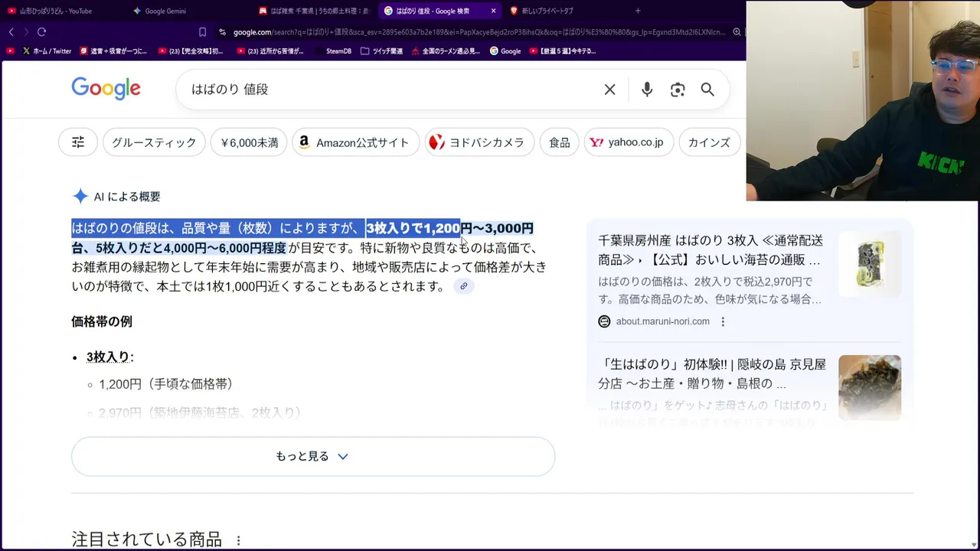Image resolution: width=980 pixels, height=551 pixels.
Task: Open the search filters tool icon
Action: (78, 142)
